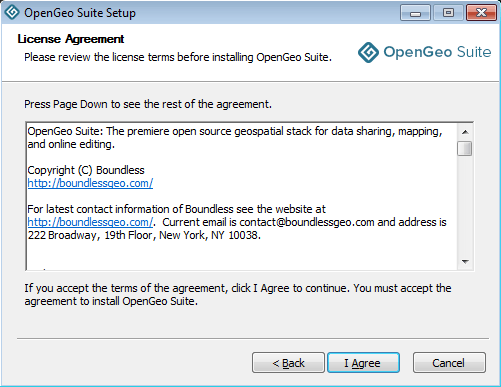This screenshot has width=501, height=387.
Task: Click the license scrollbar thumb
Action: 465,148
